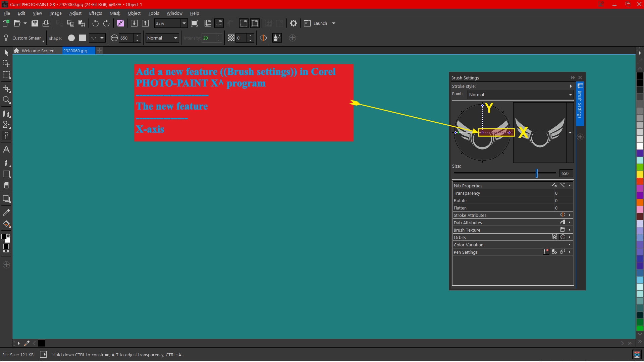Screen dimensions: 644x362
Task: Toggle Show Rulers in toolbar
Action: tap(208, 23)
